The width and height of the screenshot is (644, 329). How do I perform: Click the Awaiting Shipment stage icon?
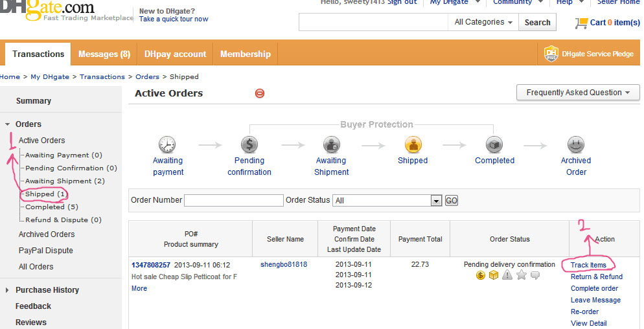pos(331,144)
